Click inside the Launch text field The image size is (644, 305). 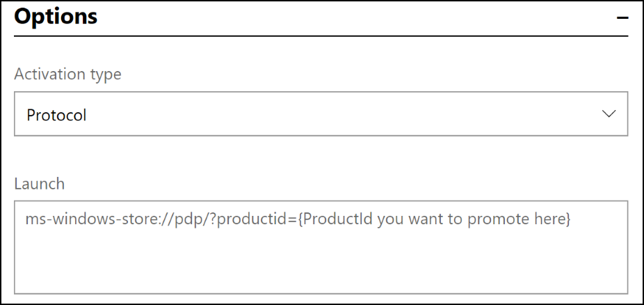pyautogui.click(x=321, y=247)
